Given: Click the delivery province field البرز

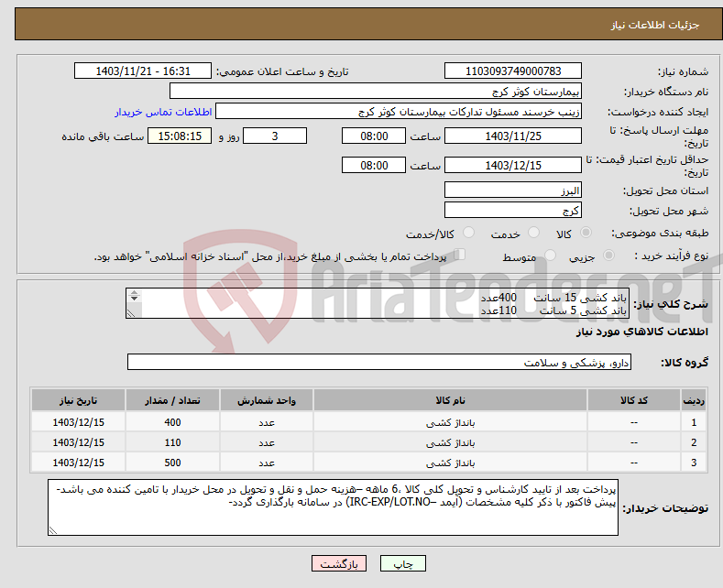Looking at the screenshot, I should pyautogui.click(x=513, y=190).
